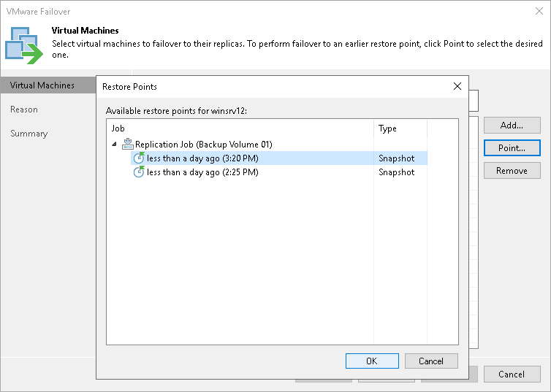
Task: Click the Type column header
Action: [x=387, y=128]
